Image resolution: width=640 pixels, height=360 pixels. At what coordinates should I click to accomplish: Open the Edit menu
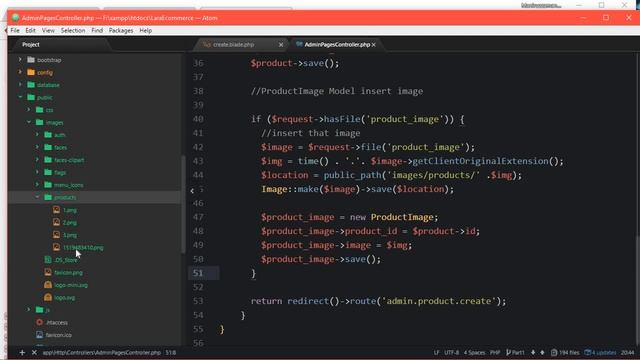tap(30, 31)
